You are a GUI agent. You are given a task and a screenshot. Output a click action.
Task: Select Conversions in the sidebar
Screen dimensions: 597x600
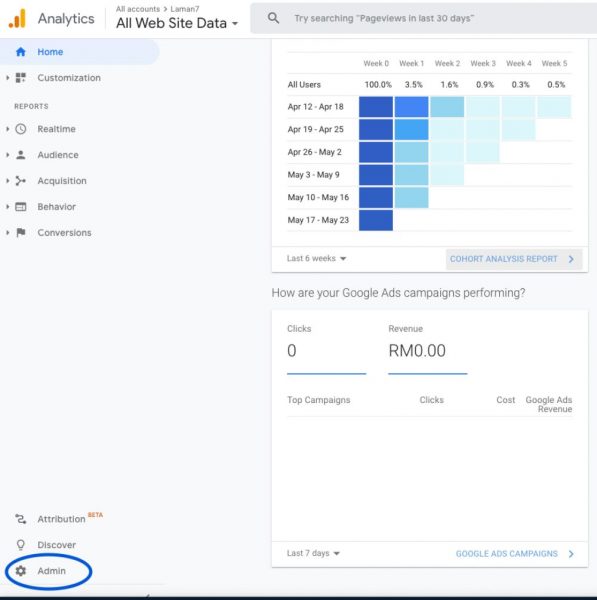click(x=64, y=232)
